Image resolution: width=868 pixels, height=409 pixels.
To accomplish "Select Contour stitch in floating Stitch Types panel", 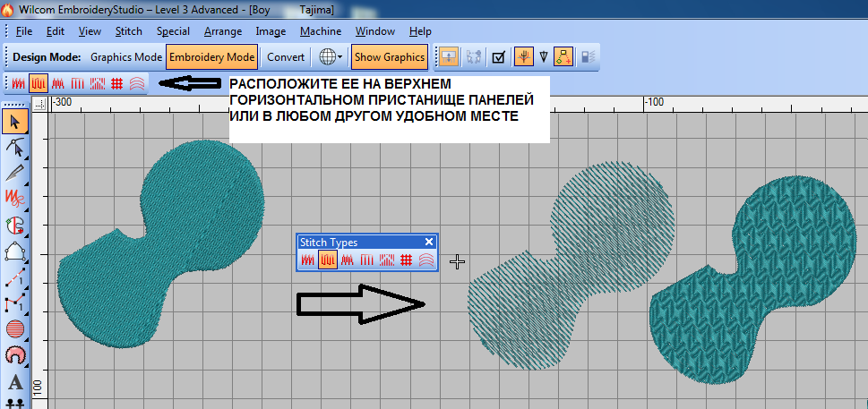I will [425, 260].
